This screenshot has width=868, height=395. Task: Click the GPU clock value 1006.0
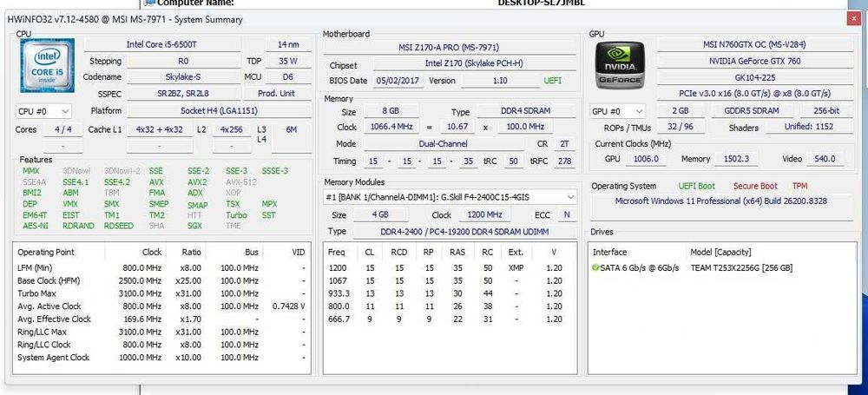point(646,159)
